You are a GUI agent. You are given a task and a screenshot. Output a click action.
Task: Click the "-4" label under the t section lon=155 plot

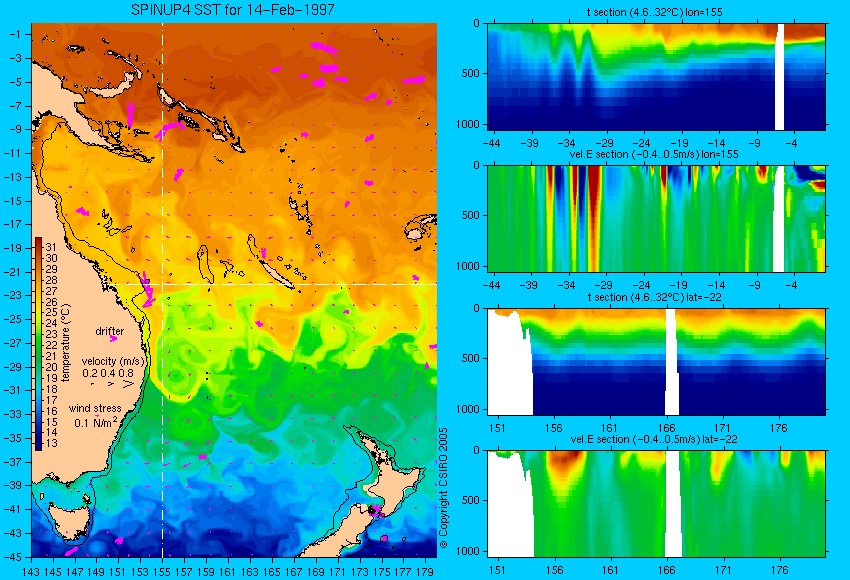click(x=791, y=144)
